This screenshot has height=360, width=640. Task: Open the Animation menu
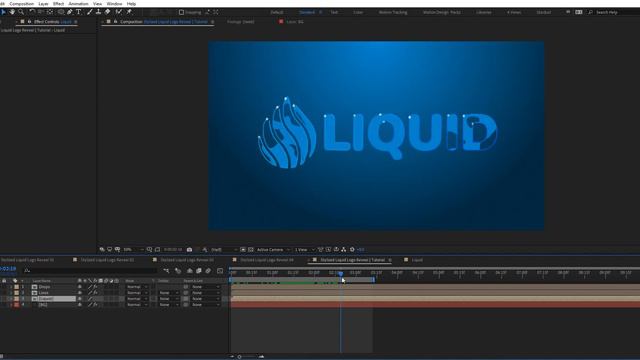point(78,4)
